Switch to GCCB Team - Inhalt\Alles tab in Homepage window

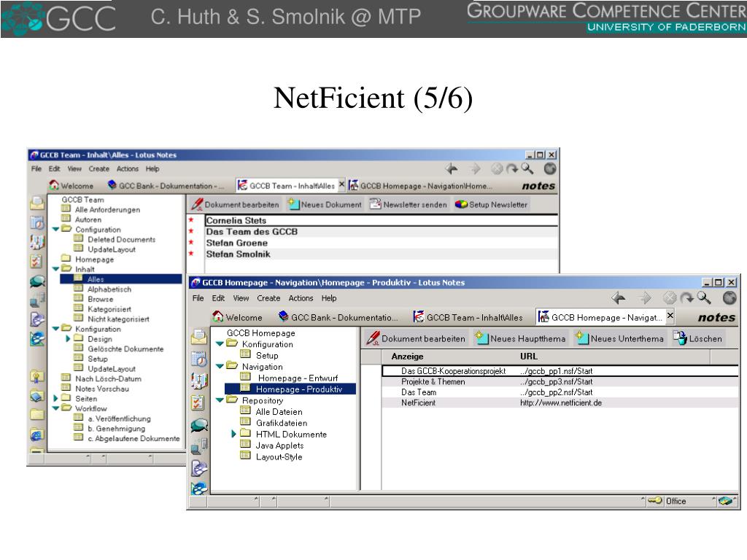coord(468,317)
